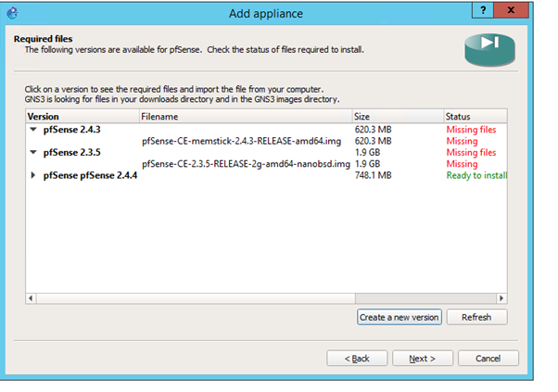This screenshot has width=558, height=392.
Task: Click scroll right arrow of horizontal scrollbar
Action: (x=501, y=298)
